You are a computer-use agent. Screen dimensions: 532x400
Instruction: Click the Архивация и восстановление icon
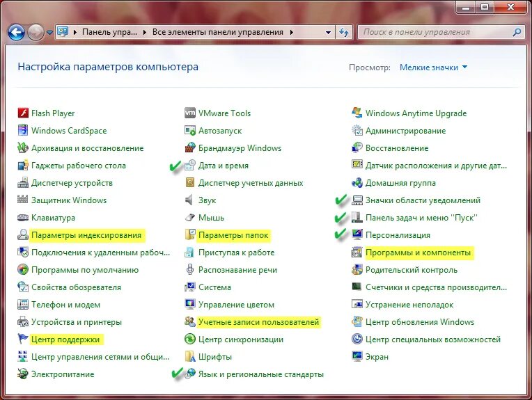pyautogui.click(x=23, y=147)
